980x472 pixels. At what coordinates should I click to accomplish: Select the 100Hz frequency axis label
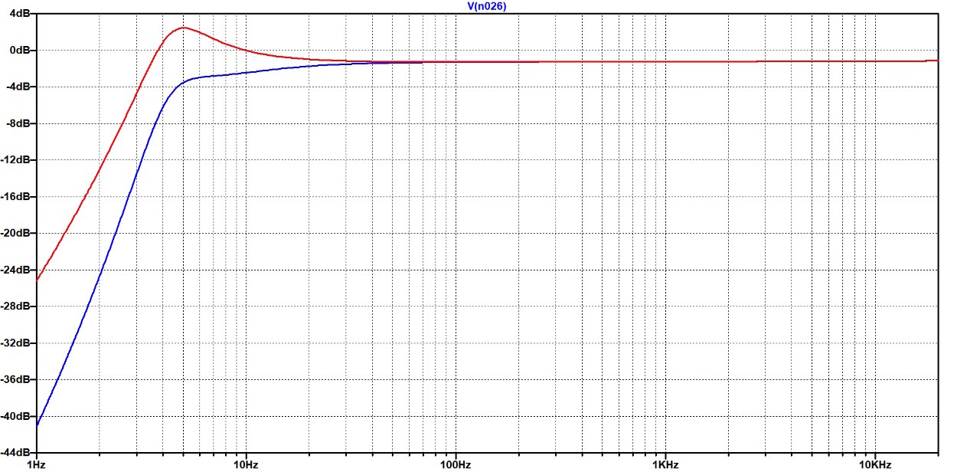tap(456, 464)
